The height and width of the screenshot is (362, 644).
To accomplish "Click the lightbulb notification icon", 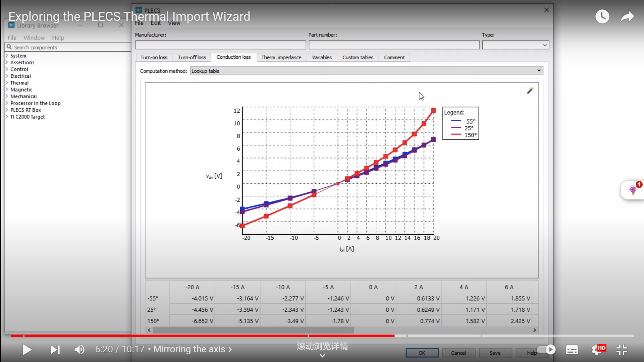I will pos(633,190).
